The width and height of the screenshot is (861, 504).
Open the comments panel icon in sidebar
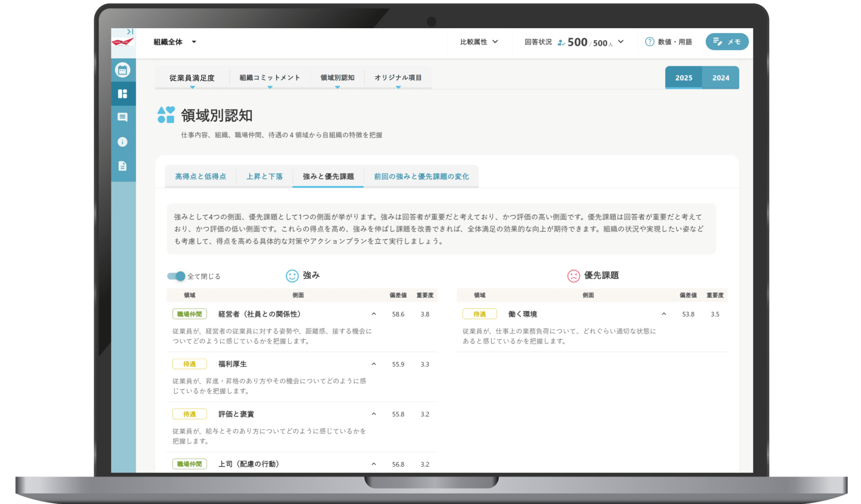(122, 117)
